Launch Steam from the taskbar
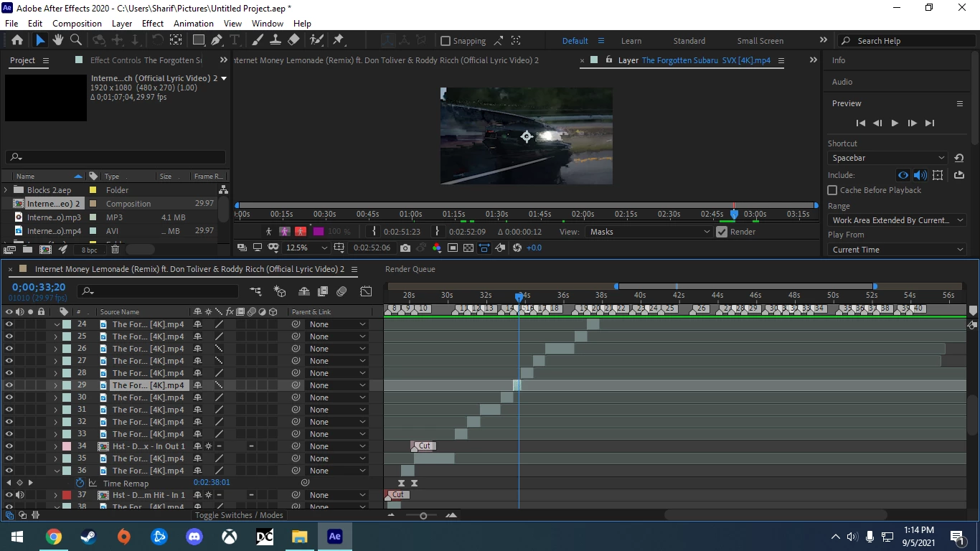This screenshot has width=980, height=551. pos(89,537)
